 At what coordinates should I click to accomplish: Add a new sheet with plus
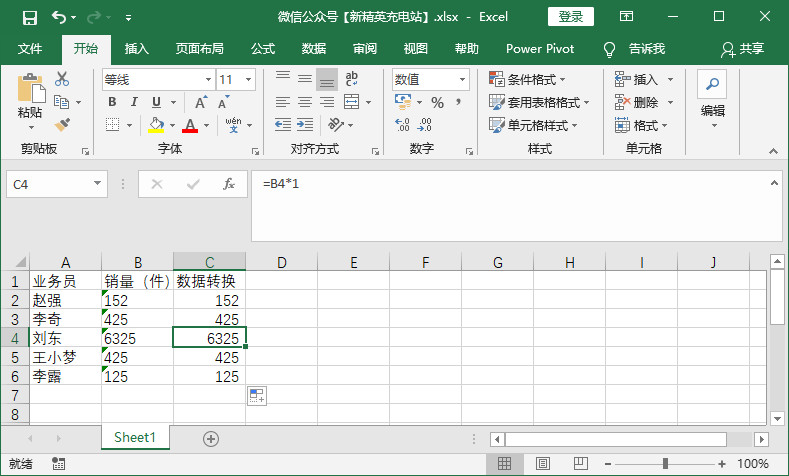(x=211, y=439)
